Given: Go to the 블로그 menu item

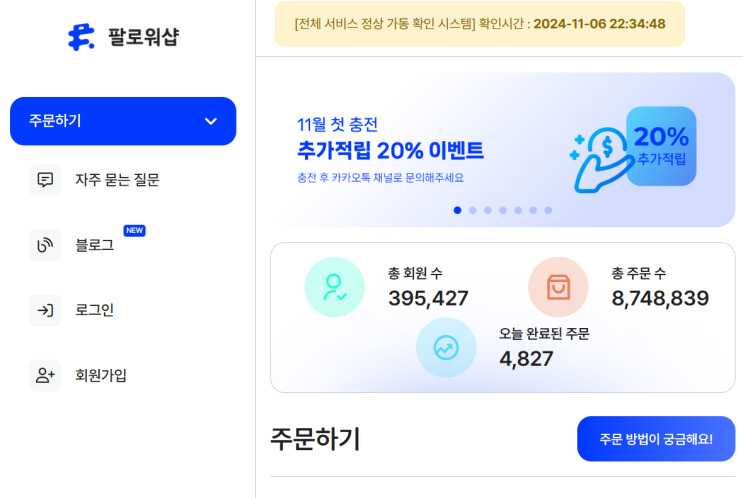Looking at the screenshot, I should 94,245.
